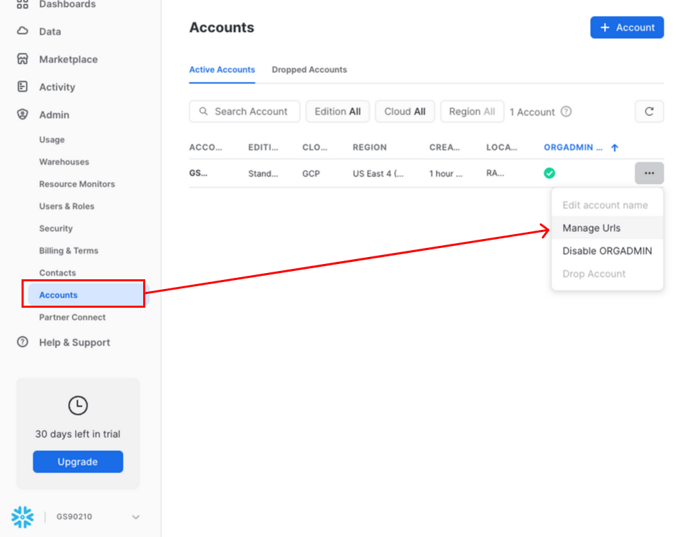This screenshot has width=688, height=537.
Task: Click the Snowflake logo icon
Action: point(22,517)
